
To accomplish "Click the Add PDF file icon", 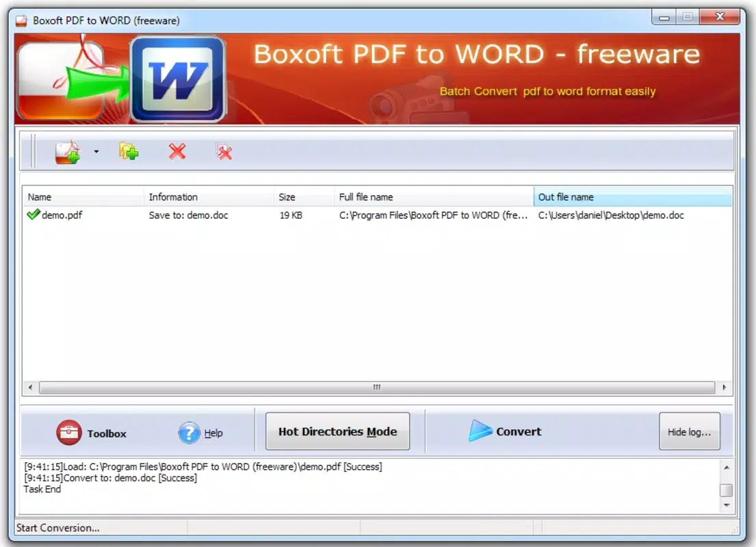I will [x=68, y=152].
